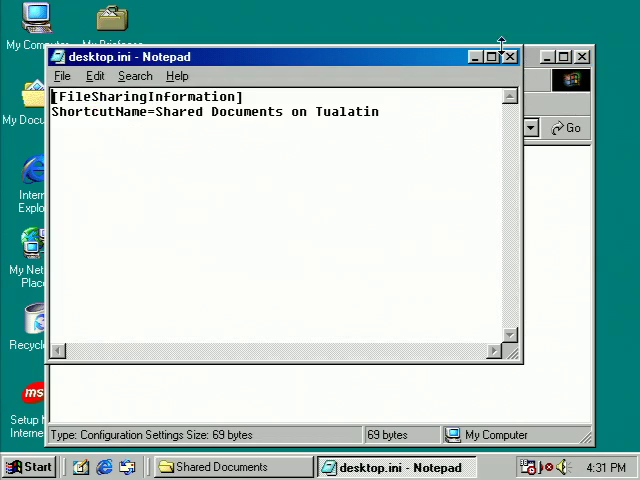Open the File menu in Notepad
Screen dimensions: 640x480
pyautogui.click(x=62, y=76)
